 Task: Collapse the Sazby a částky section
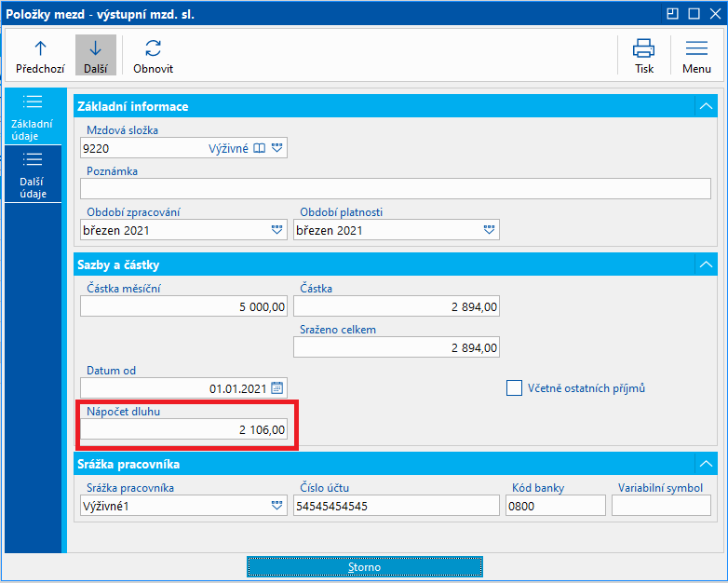click(x=706, y=264)
